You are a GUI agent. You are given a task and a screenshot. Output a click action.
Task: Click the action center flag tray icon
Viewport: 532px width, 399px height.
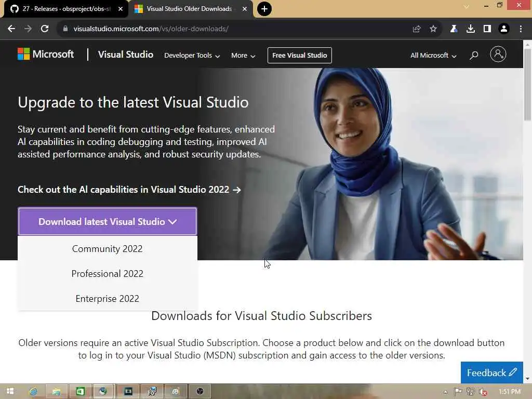(x=458, y=392)
